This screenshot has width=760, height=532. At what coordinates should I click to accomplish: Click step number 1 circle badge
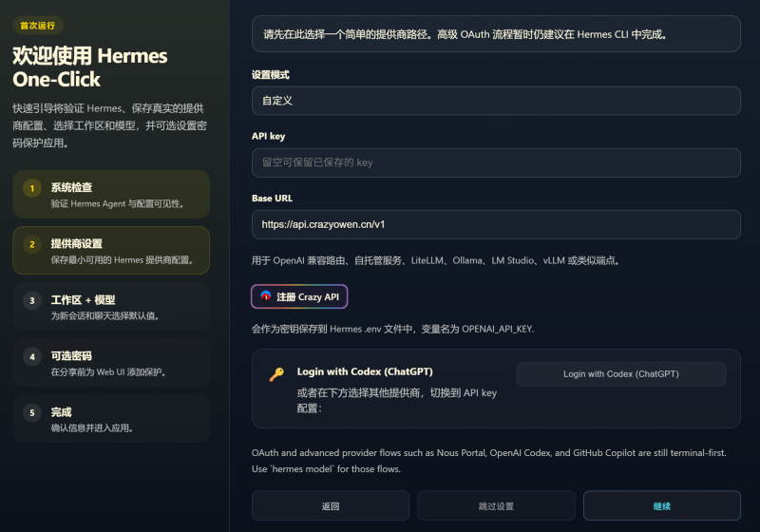[32, 188]
